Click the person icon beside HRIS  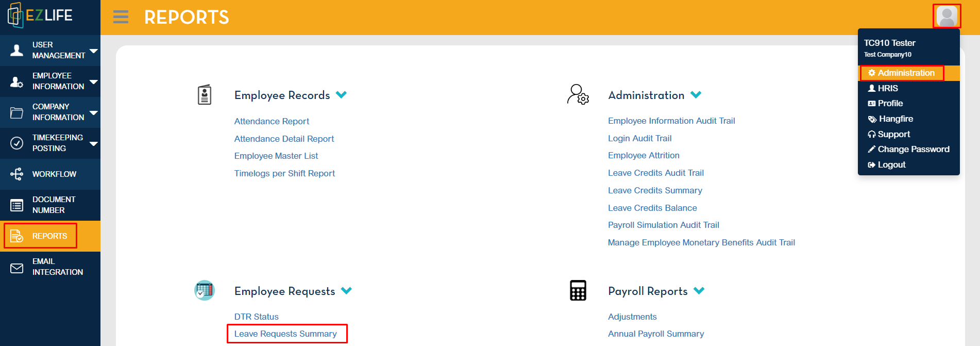coord(872,88)
